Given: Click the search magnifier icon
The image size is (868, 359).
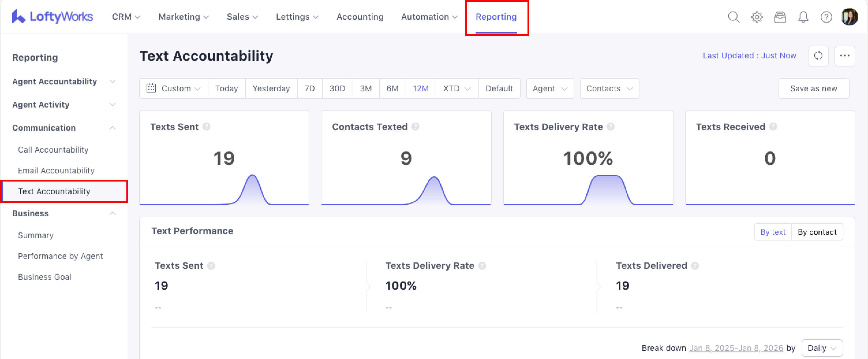Looking at the screenshot, I should click(x=733, y=17).
